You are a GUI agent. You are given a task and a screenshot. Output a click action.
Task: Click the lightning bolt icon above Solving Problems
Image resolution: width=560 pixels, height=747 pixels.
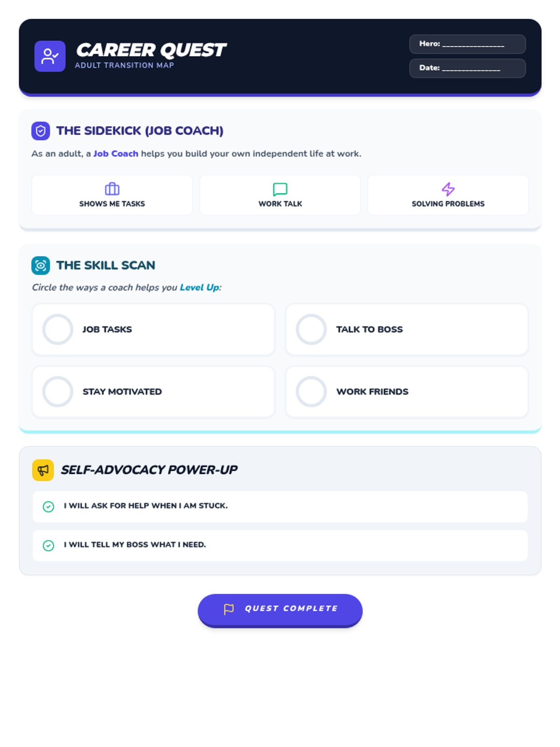coord(448,189)
